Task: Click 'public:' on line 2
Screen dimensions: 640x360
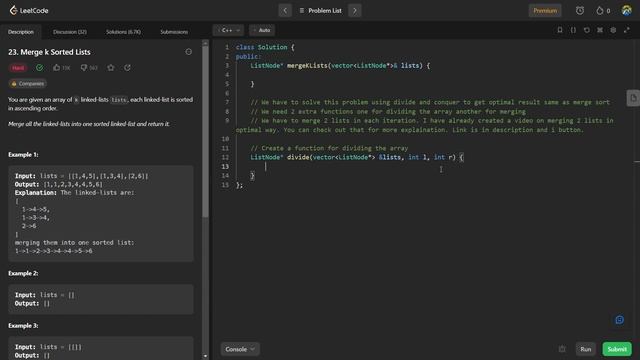Action: [248, 56]
